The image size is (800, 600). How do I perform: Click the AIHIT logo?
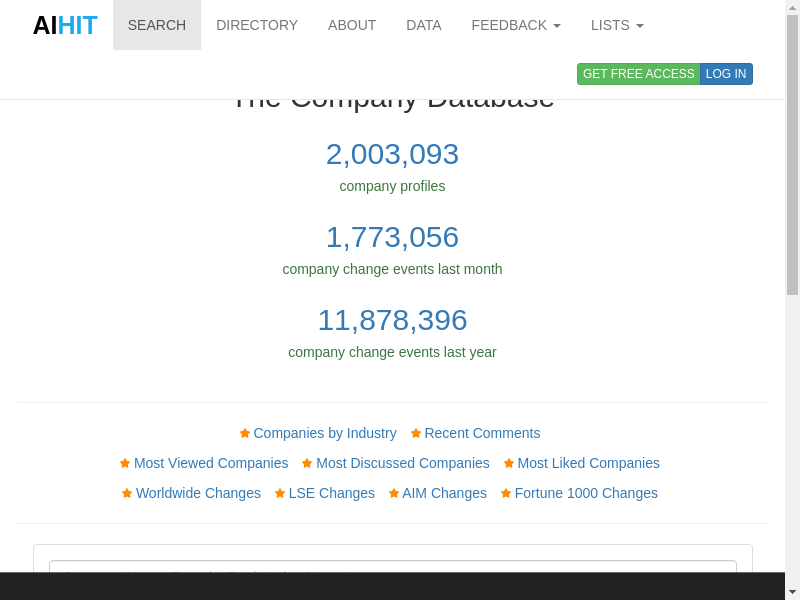pyautogui.click(x=65, y=25)
